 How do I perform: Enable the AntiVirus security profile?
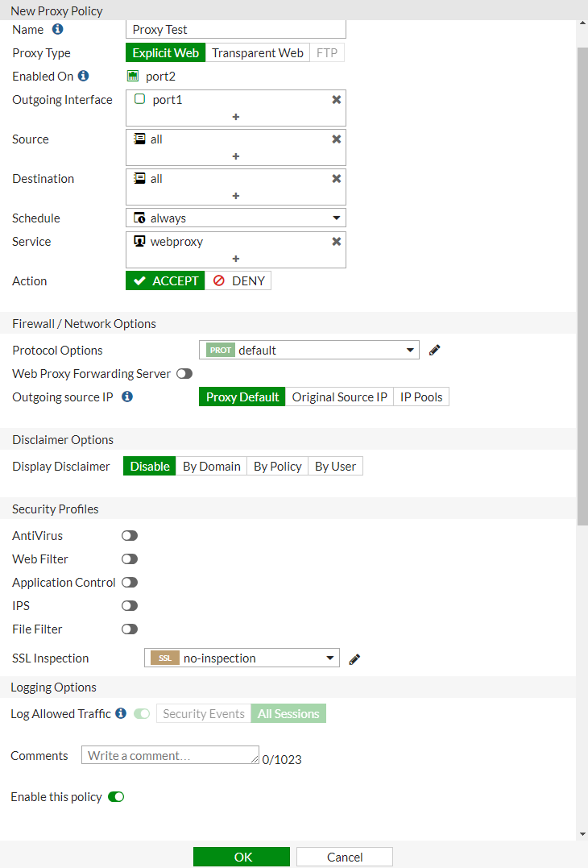pos(129,535)
